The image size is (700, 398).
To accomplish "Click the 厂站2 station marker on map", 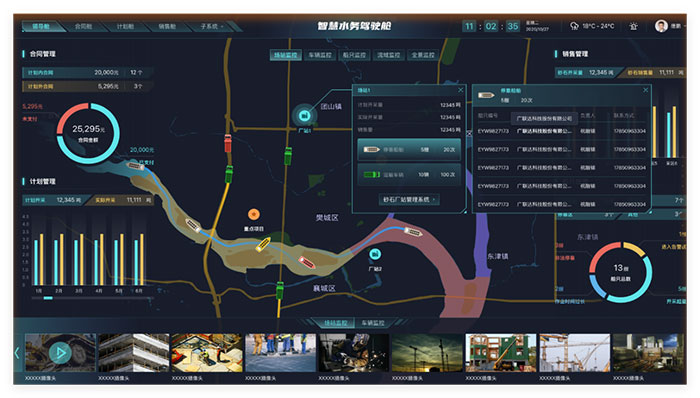I will pyautogui.click(x=375, y=254).
